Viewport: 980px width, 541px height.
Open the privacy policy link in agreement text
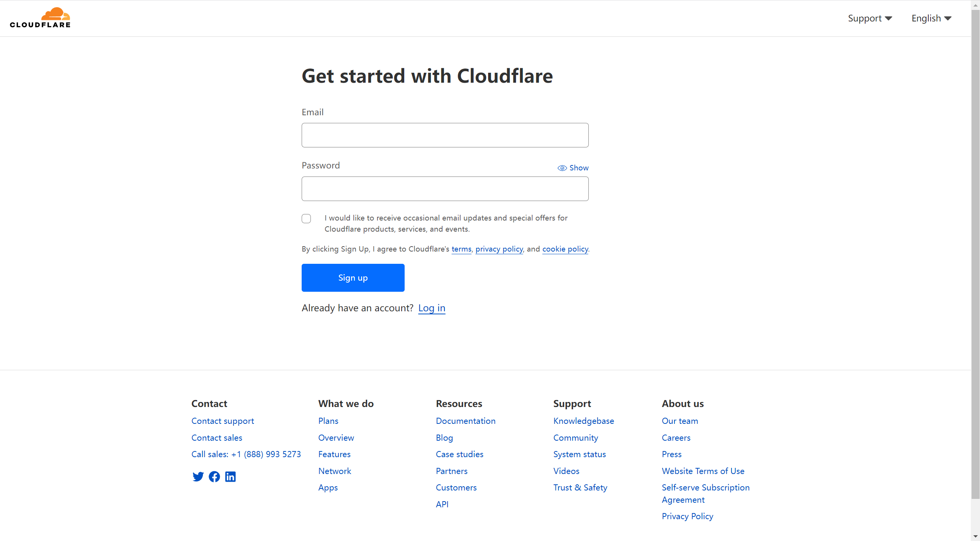coord(499,249)
